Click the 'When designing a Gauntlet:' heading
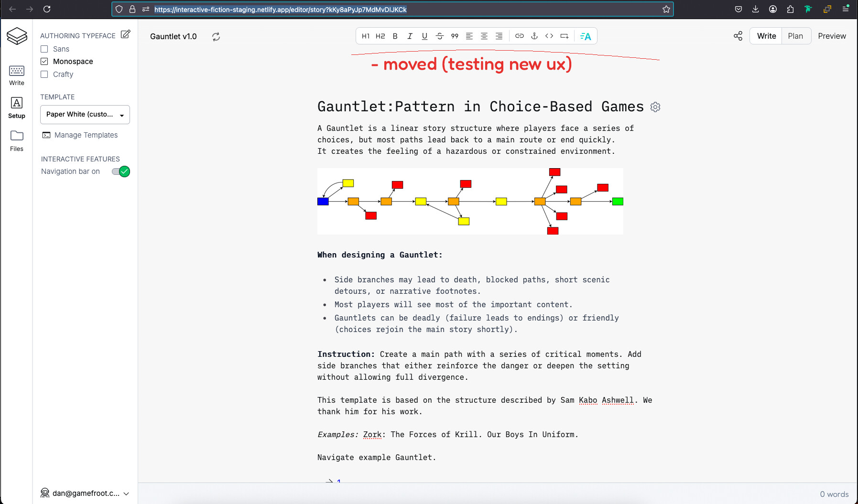858x504 pixels. (x=380, y=255)
